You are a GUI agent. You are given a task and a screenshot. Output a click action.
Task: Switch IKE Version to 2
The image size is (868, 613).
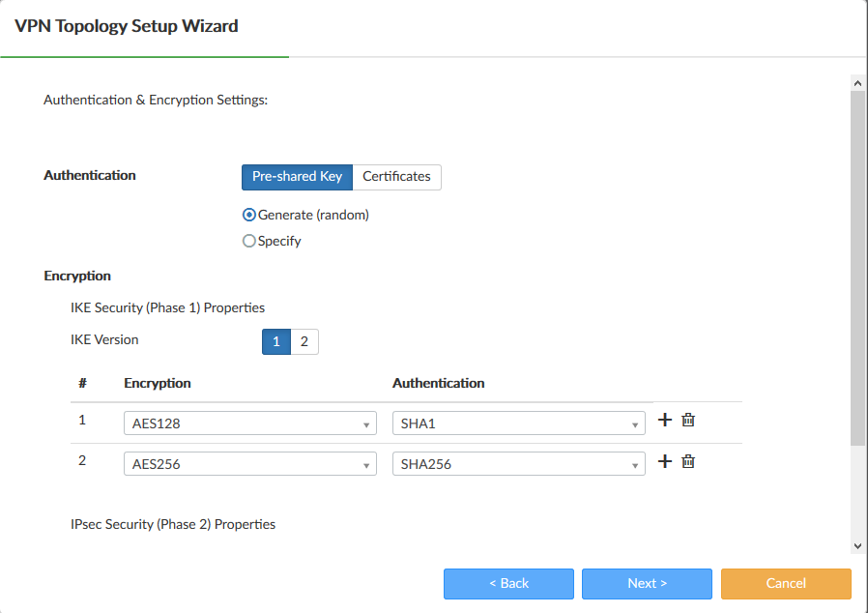(304, 341)
